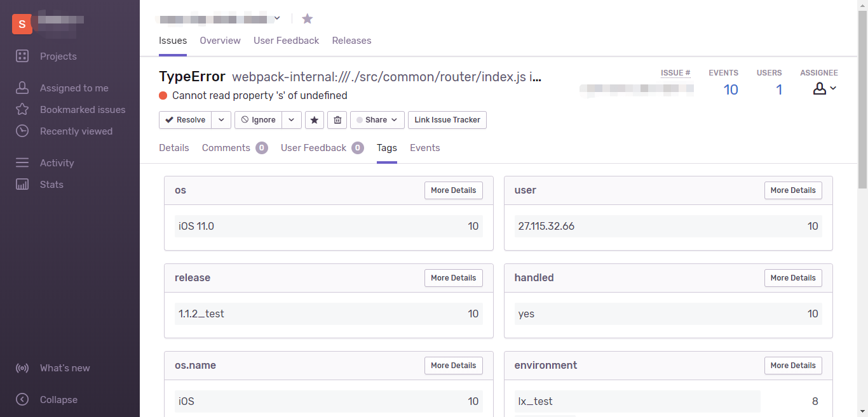Click the star icon beside project name
The height and width of the screenshot is (417, 868).
(x=308, y=19)
